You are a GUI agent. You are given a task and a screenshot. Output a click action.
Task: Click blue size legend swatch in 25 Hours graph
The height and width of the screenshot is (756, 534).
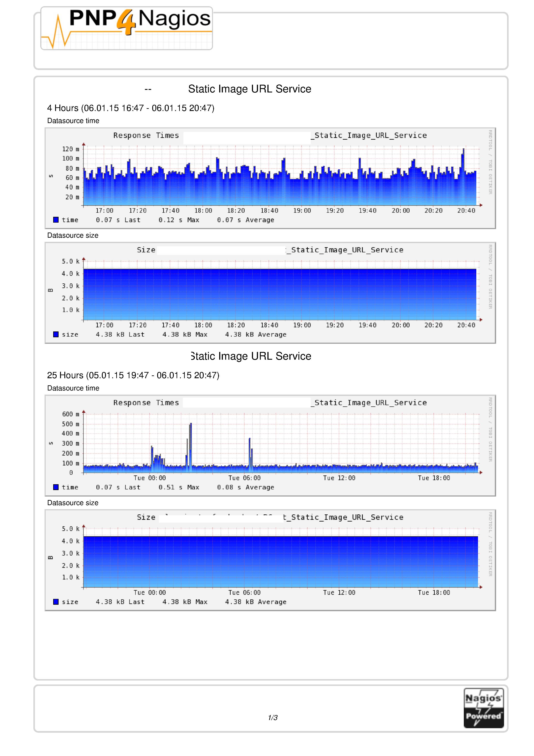click(56, 601)
